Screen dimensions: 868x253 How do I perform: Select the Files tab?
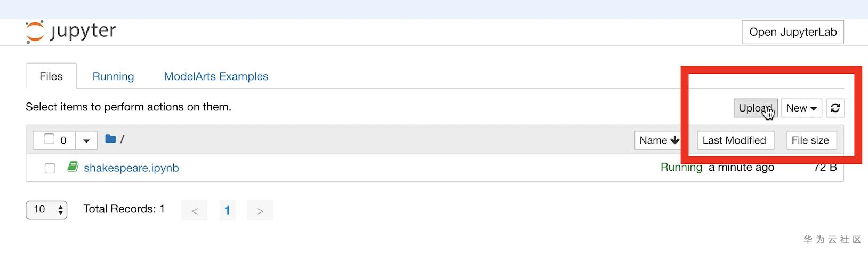click(x=51, y=76)
